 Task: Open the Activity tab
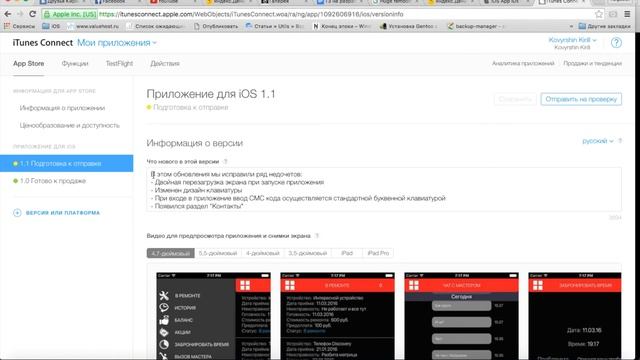165,64
